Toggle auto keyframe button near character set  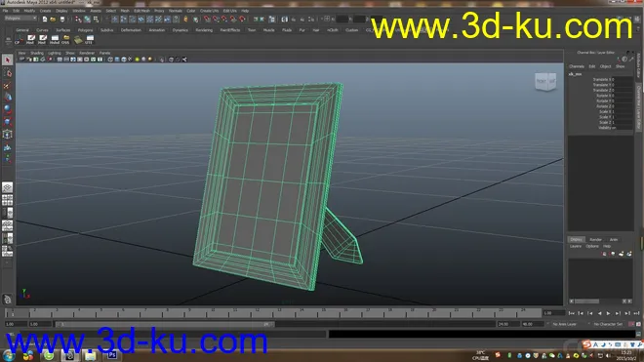click(631, 324)
